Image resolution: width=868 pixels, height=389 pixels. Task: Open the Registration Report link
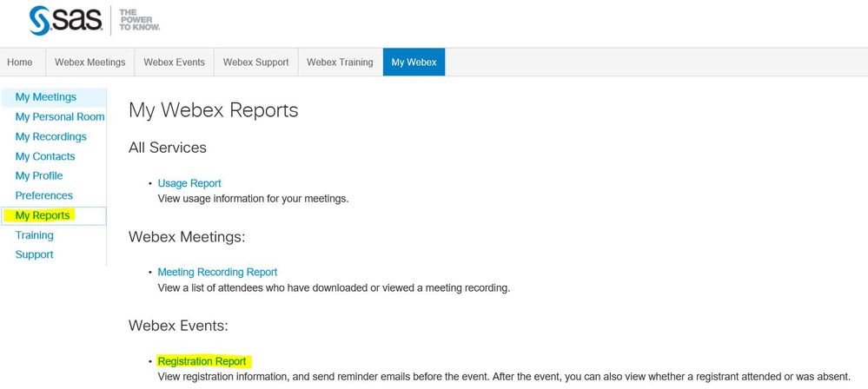coord(202,361)
